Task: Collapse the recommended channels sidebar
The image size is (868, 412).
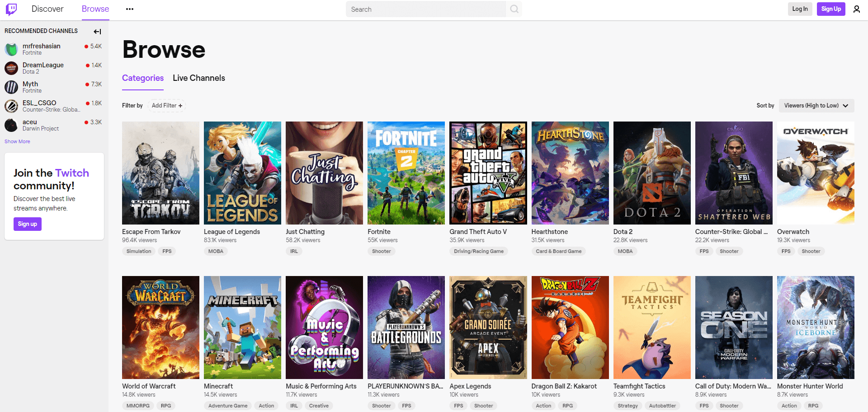Action: pyautogui.click(x=97, y=31)
